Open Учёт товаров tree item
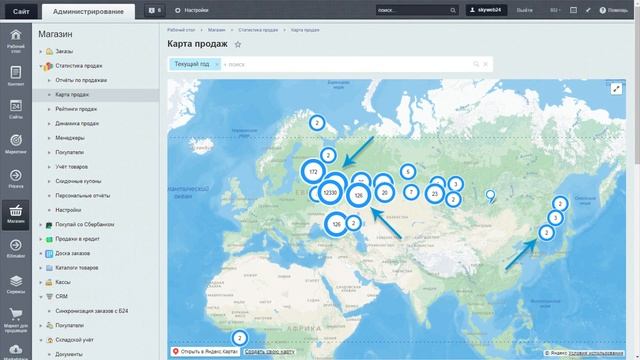The width and height of the screenshot is (640, 360). [71, 167]
